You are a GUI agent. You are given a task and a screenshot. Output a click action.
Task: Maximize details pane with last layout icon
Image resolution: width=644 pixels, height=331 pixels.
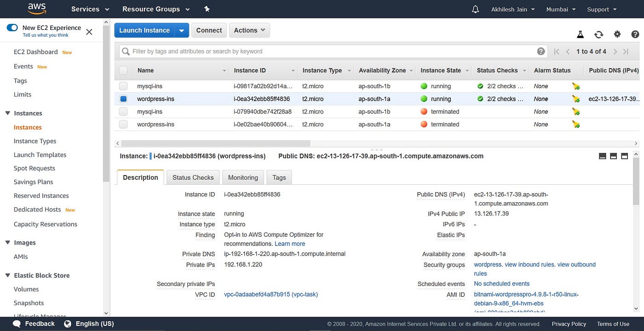(x=624, y=156)
